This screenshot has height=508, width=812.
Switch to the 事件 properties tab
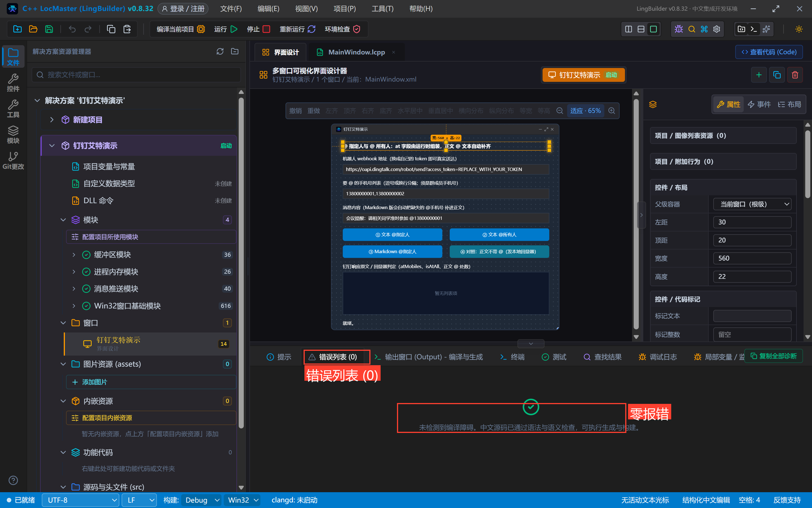coord(759,104)
